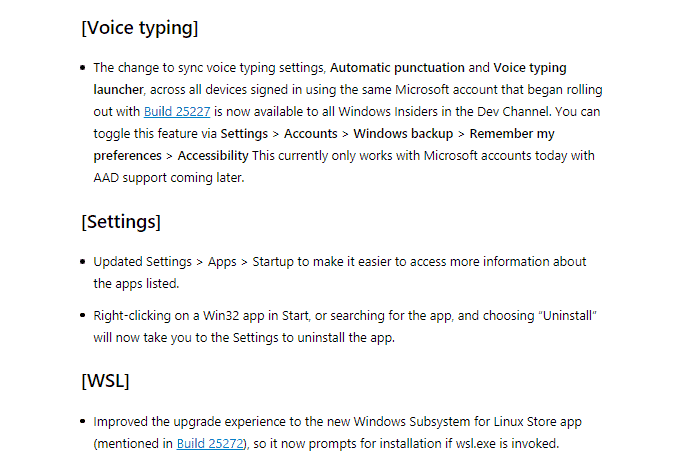Click the bullet before 'Updated Settings'
The image size is (686, 465).
pyautogui.click(x=83, y=262)
